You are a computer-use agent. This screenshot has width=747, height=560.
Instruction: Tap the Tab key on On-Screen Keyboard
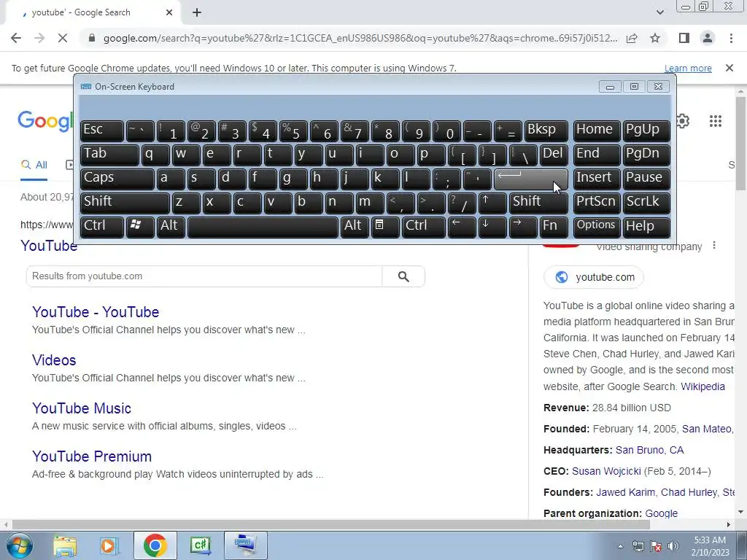coord(109,155)
